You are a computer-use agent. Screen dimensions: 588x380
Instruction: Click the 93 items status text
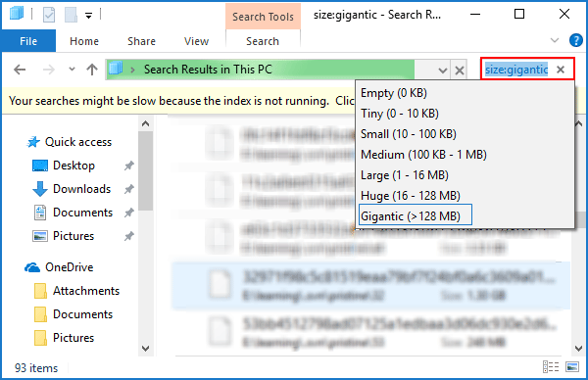[x=36, y=368]
